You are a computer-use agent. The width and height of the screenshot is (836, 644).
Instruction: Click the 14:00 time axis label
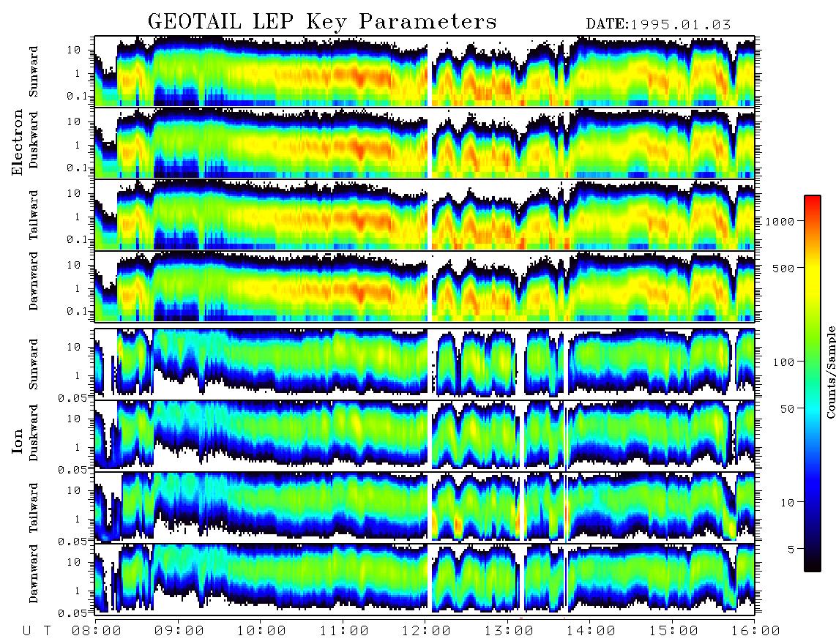pyautogui.click(x=591, y=631)
